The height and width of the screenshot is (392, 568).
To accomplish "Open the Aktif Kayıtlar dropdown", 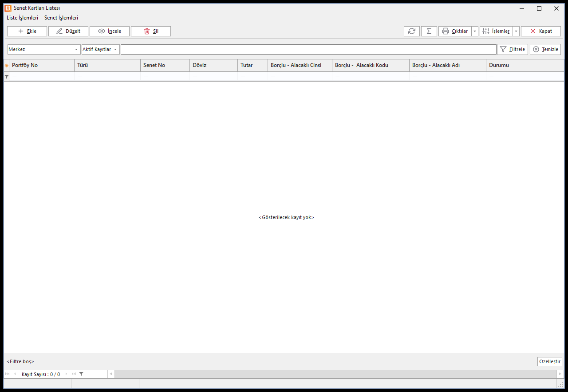I will pyautogui.click(x=101, y=49).
